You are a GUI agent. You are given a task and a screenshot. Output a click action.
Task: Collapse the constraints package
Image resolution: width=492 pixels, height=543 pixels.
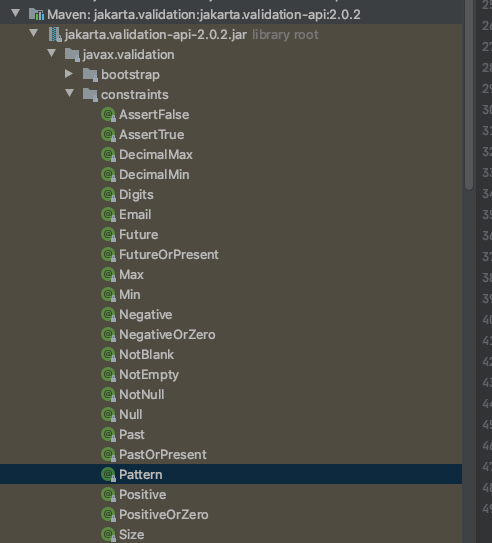pyautogui.click(x=70, y=94)
